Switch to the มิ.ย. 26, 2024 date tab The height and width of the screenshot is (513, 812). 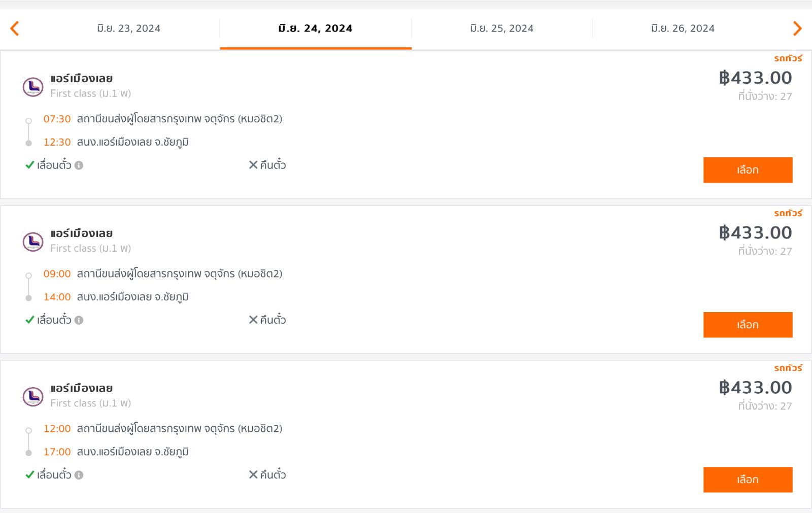coord(683,28)
